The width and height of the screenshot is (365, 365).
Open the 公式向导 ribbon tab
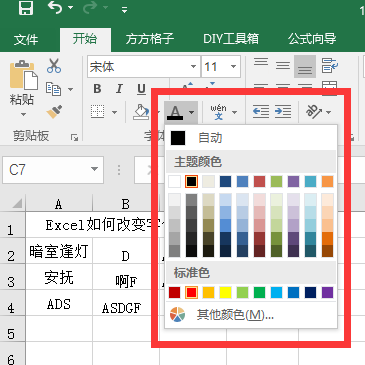[312, 39]
